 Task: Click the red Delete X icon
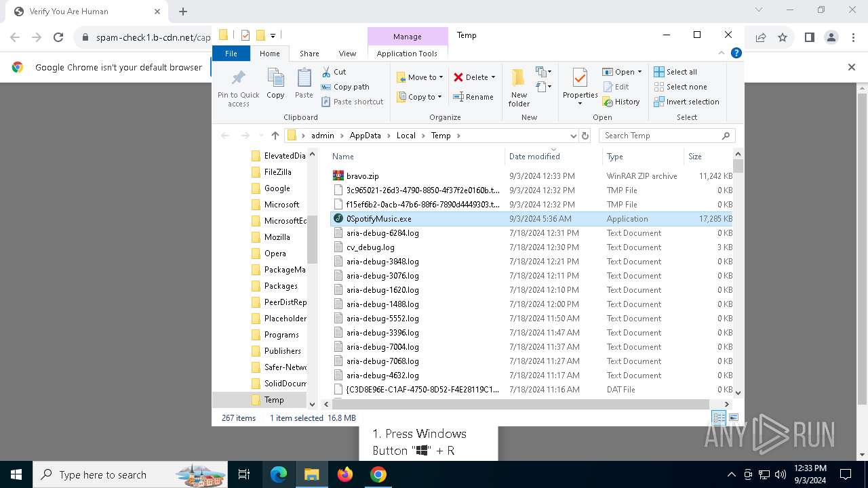[459, 77]
